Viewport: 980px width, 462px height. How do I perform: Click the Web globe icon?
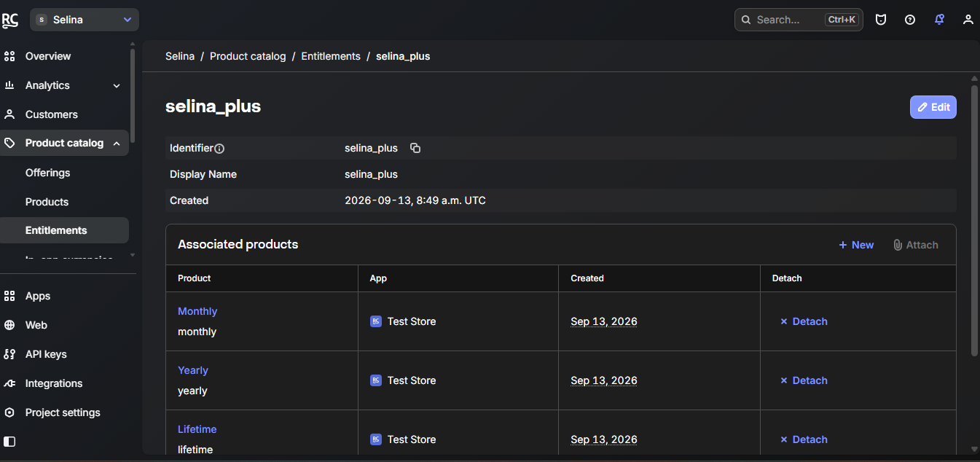tap(9, 325)
